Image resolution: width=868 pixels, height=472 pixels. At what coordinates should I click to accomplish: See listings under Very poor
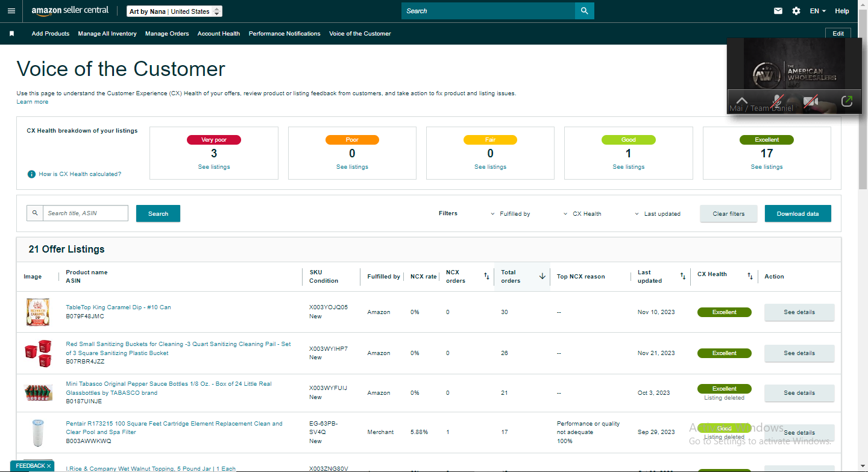(x=214, y=167)
